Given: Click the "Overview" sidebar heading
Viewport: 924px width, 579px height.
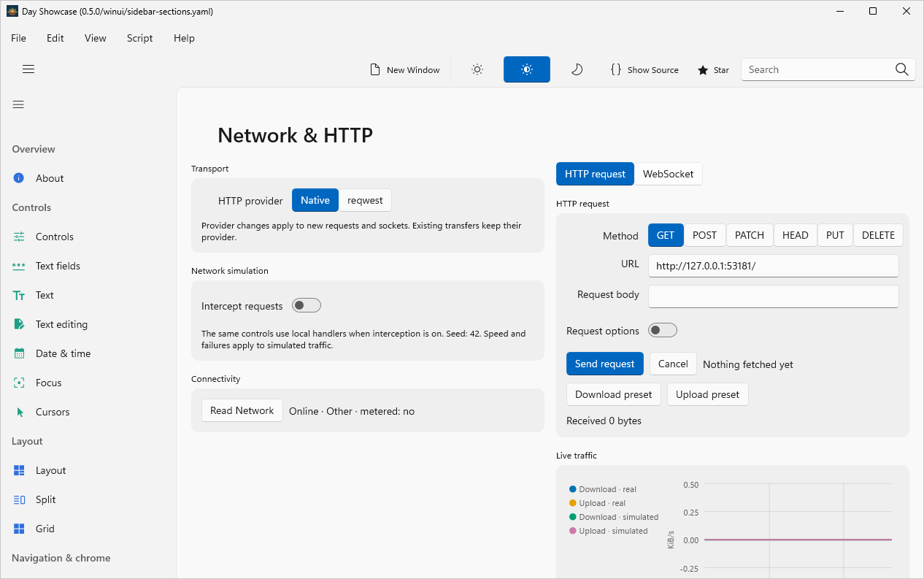Looking at the screenshot, I should [x=34, y=149].
